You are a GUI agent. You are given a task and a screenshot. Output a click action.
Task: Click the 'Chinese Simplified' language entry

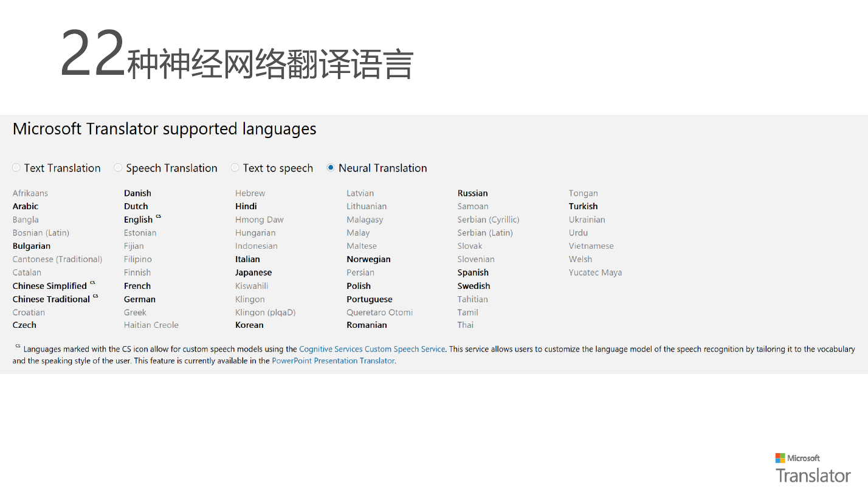coord(50,286)
